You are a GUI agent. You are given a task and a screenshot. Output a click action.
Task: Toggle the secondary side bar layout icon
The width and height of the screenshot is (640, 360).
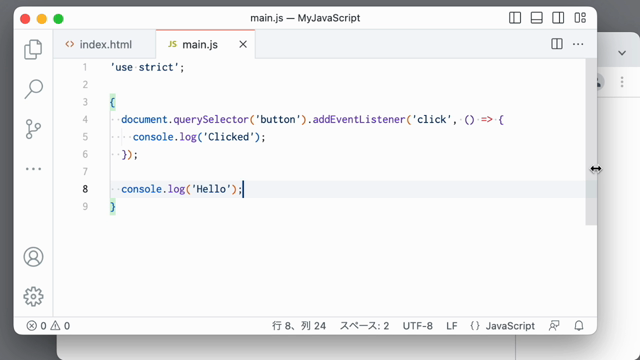click(558, 18)
